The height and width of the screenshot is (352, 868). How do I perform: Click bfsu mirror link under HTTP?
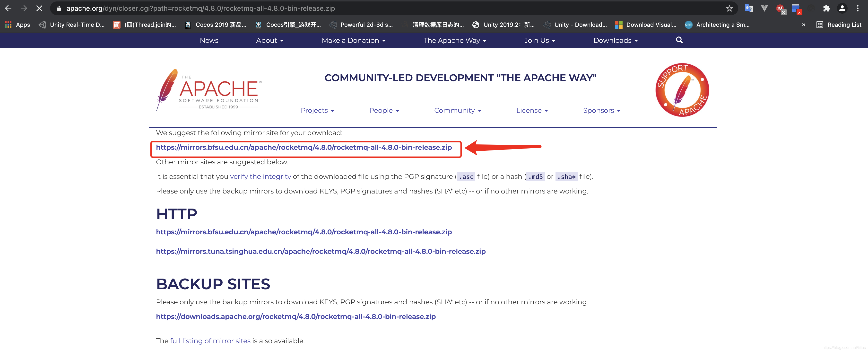pyautogui.click(x=304, y=232)
